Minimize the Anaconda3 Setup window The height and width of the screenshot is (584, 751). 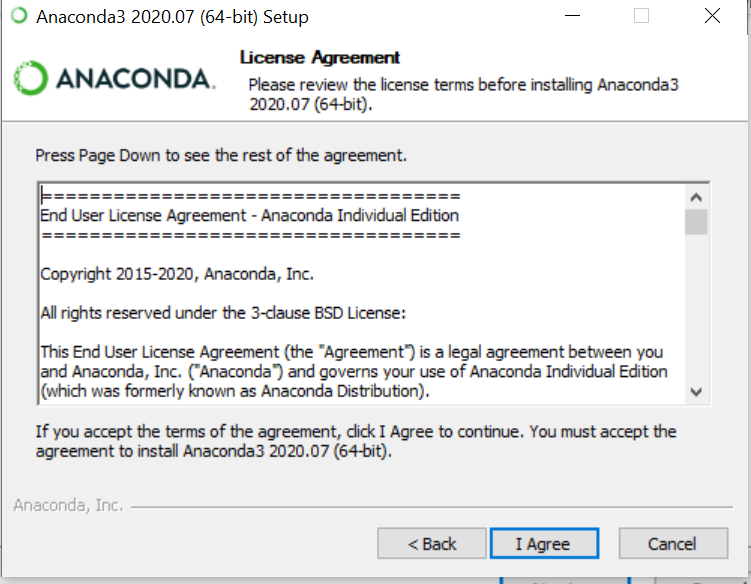point(572,16)
